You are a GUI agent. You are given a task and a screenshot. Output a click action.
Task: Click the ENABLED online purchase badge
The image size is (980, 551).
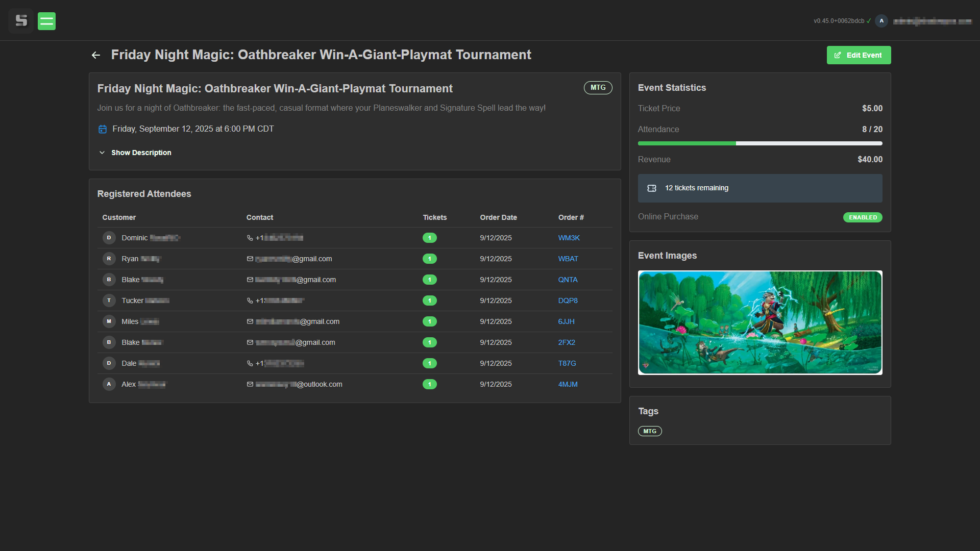point(863,217)
